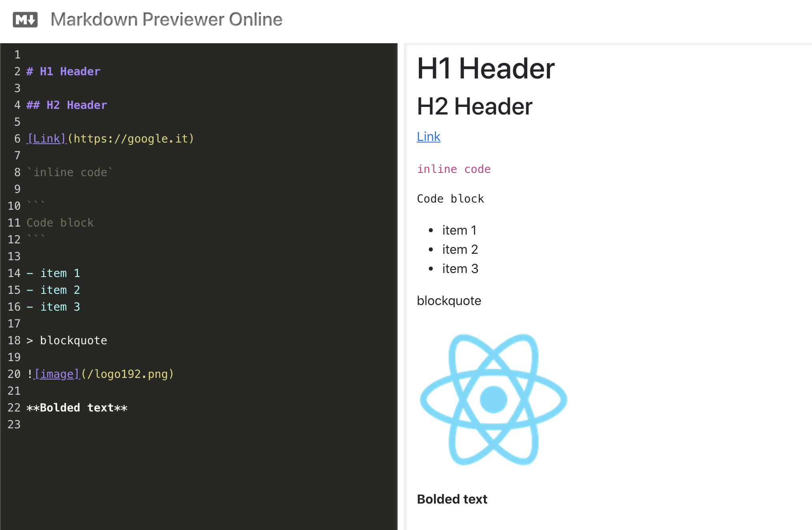Click 'item 1' bullet in preview
Image resolution: width=812 pixels, height=530 pixels.
[459, 230]
